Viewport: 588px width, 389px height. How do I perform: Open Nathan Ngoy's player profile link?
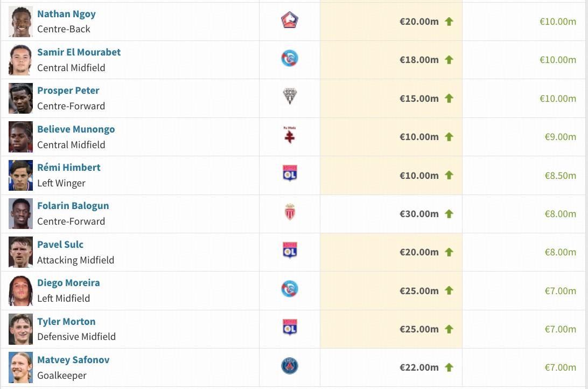(66, 14)
